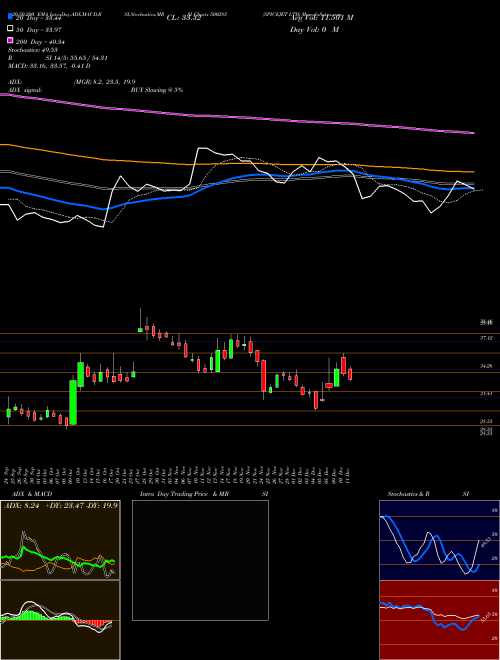Screen dimensions: 500x660
Task: Click the tall green candlestick near 09 Oct
Action: [73, 402]
